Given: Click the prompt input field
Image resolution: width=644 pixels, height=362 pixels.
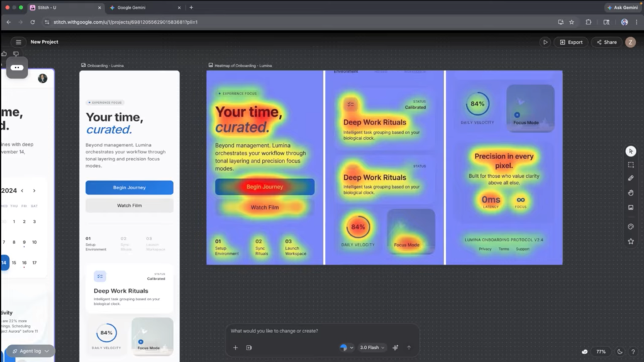Looking at the screenshot, I should tap(321, 331).
